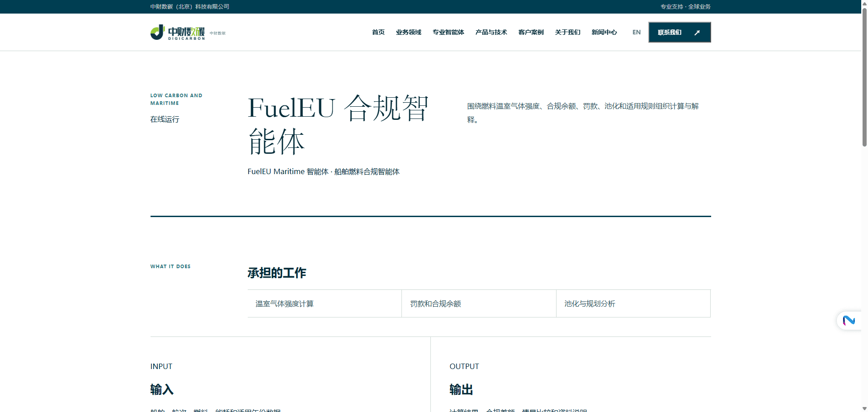Viewport: 868px width, 412px height.
Task: Click scrollbar down arrow
Action: pyautogui.click(x=864, y=408)
